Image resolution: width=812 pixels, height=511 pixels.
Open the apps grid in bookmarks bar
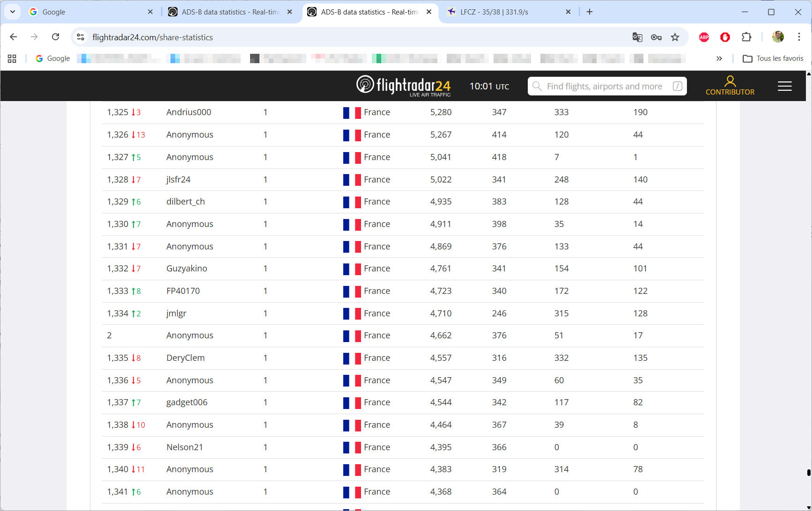[x=12, y=58]
